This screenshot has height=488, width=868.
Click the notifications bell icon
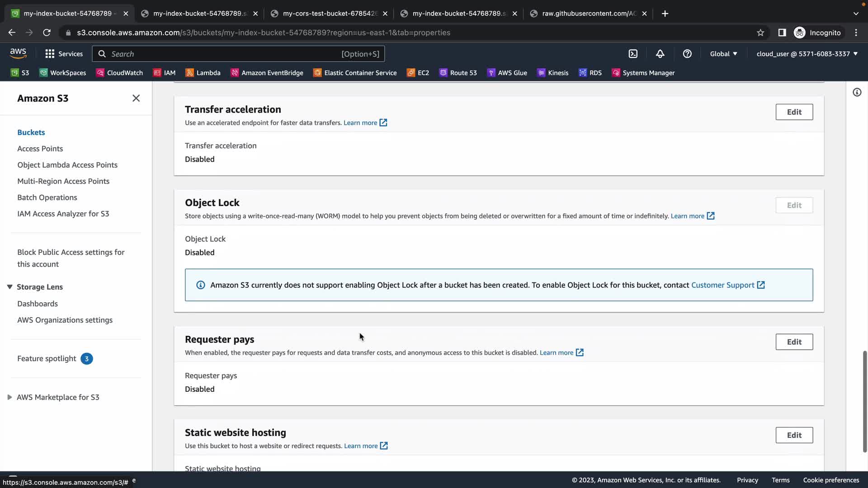(x=660, y=54)
